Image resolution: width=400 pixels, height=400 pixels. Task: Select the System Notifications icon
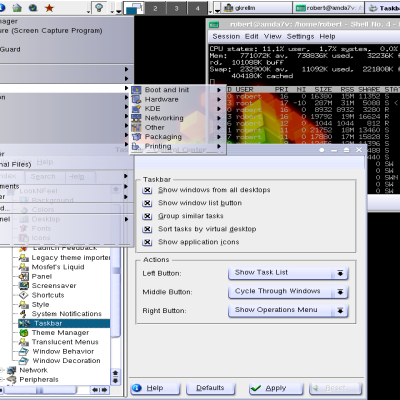24,314
